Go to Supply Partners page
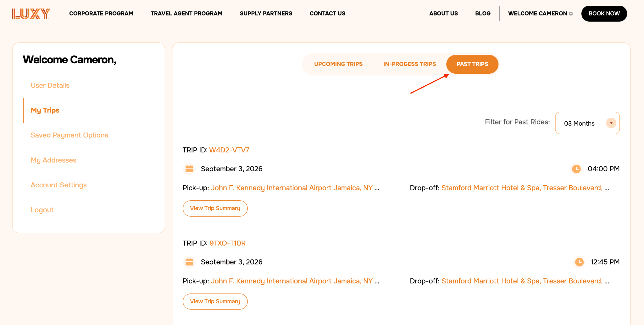The width and height of the screenshot is (644, 325). pos(266,14)
